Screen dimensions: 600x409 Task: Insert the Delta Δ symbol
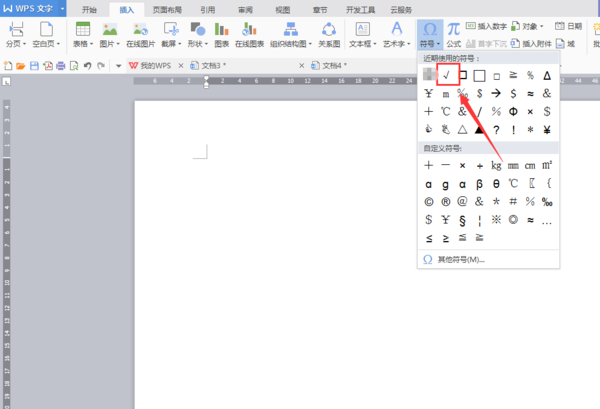[x=547, y=75]
